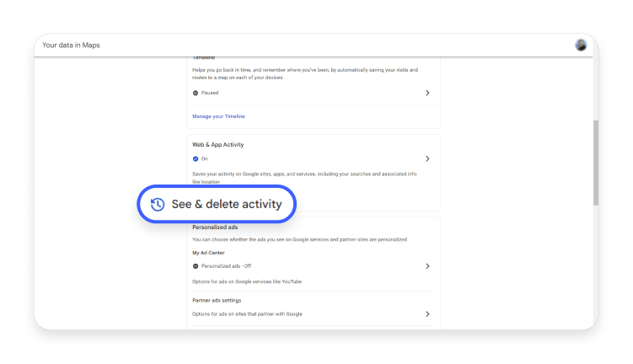Click the Web & App Activity heading
633x364 pixels.
[218, 144]
